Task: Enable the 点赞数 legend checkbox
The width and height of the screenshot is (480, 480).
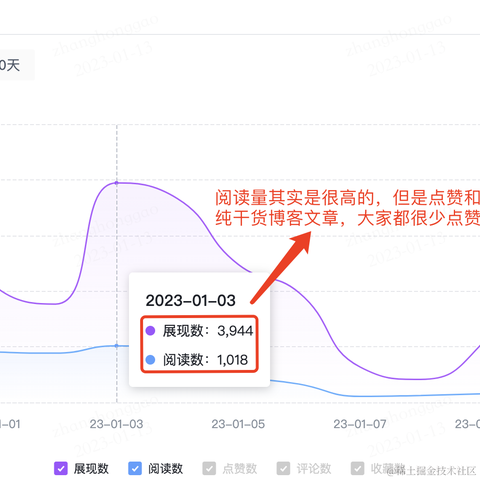Action: pos(209,468)
